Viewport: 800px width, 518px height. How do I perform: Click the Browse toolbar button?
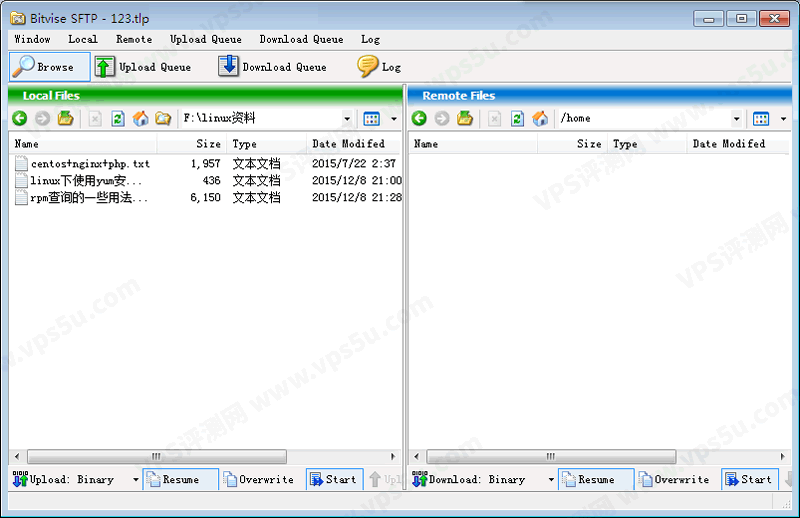49,67
